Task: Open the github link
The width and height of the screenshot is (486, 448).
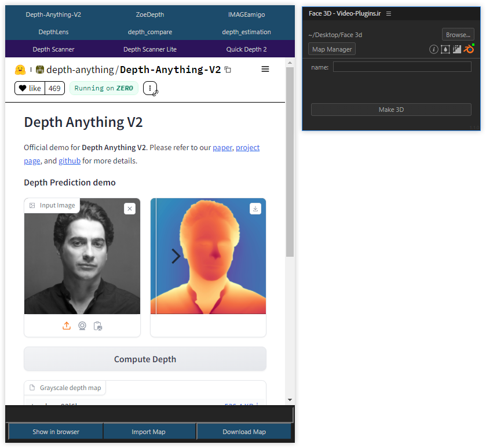Action: pos(70,161)
